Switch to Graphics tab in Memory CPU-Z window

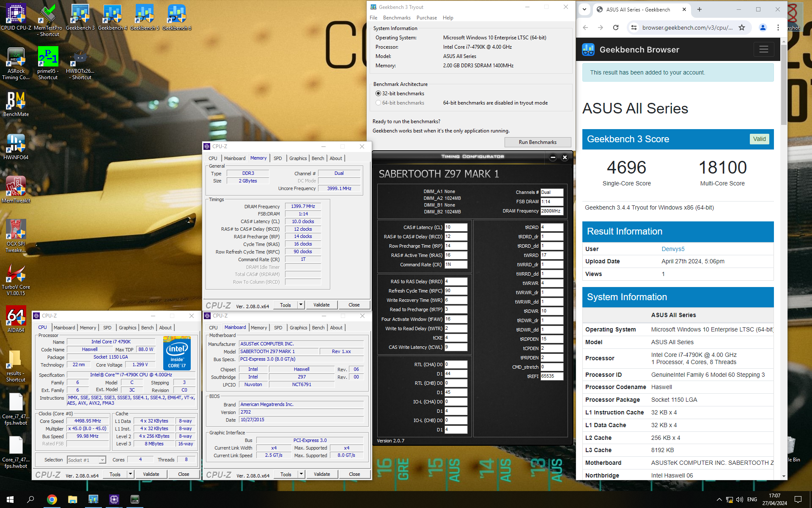pyautogui.click(x=298, y=158)
